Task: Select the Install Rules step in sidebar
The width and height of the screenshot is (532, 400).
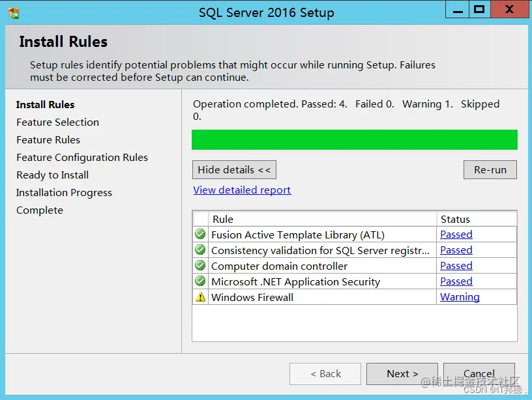Action: (45, 105)
